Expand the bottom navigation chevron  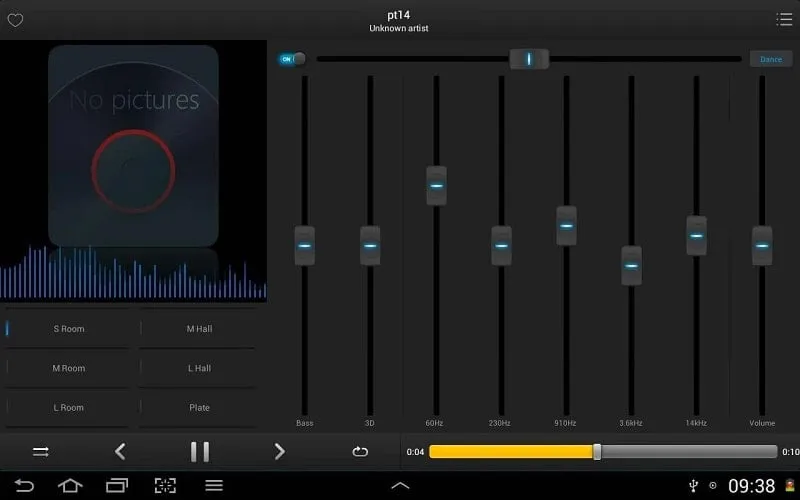coord(400,486)
